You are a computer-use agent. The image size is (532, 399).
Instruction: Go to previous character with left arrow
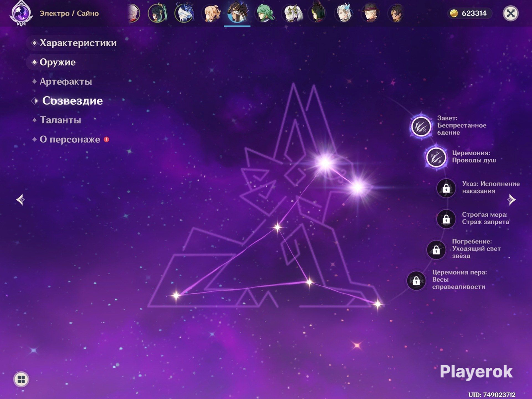pos(21,199)
